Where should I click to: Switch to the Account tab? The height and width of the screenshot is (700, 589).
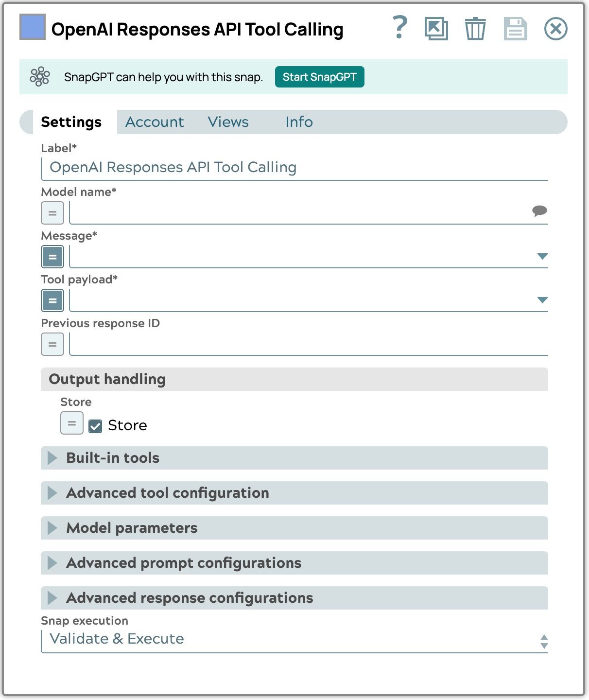pyautogui.click(x=155, y=122)
